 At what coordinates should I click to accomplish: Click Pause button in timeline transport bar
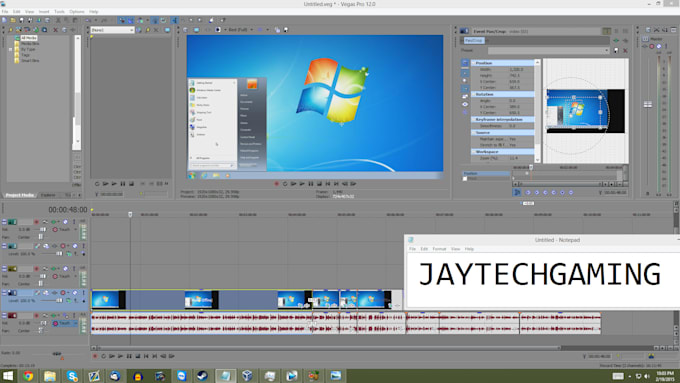click(x=129, y=356)
